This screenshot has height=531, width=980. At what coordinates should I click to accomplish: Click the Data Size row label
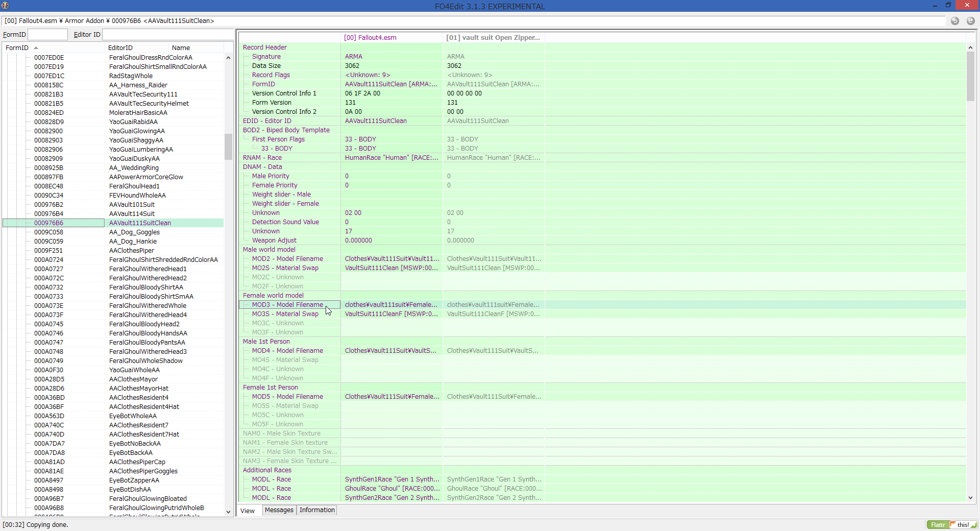pyautogui.click(x=266, y=66)
